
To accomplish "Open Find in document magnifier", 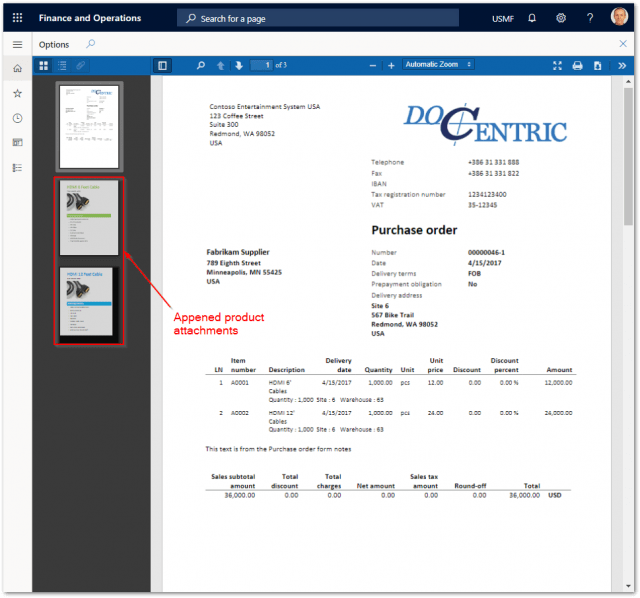I will pyautogui.click(x=200, y=65).
